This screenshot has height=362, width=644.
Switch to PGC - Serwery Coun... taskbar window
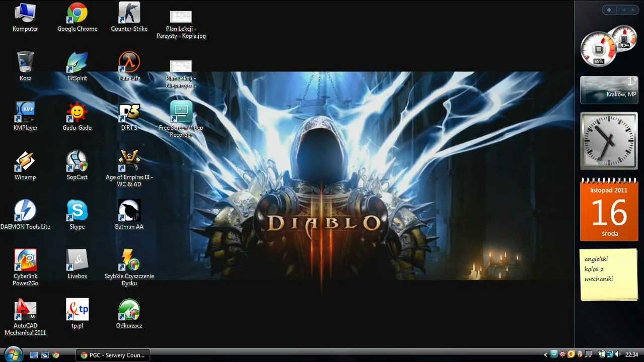coord(113,355)
